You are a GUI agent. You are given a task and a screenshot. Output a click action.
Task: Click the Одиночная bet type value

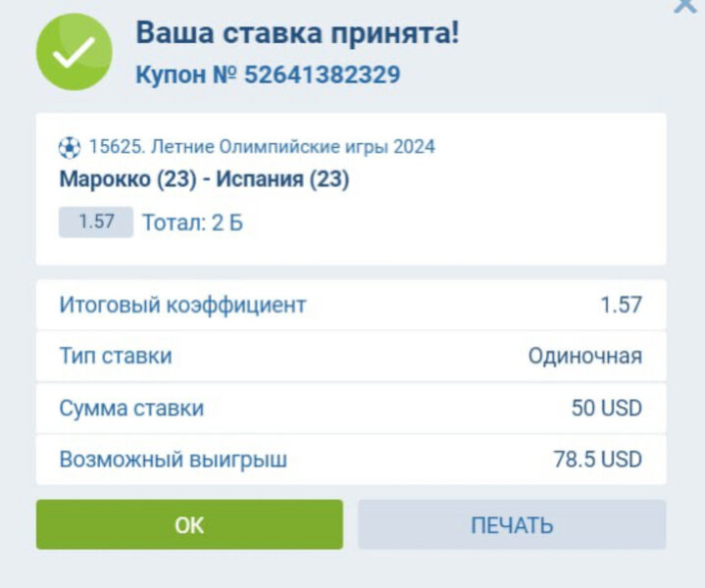(584, 356)
